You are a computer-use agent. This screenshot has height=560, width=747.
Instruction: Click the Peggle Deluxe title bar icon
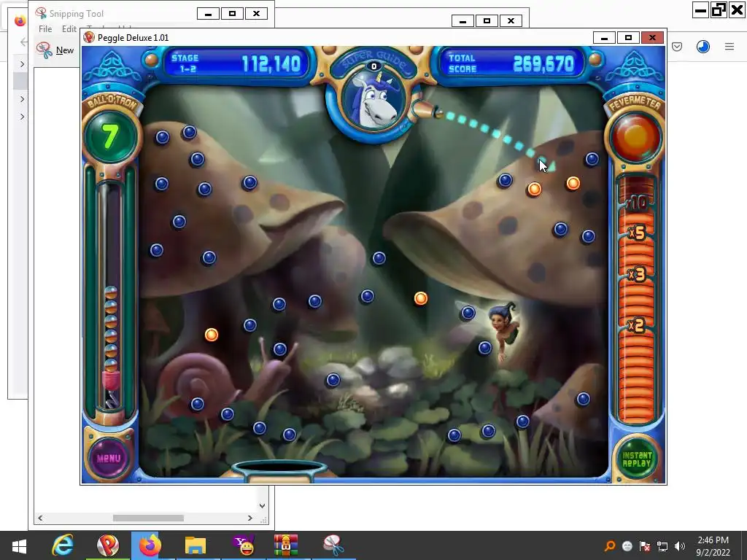click(x=89, y=38)
